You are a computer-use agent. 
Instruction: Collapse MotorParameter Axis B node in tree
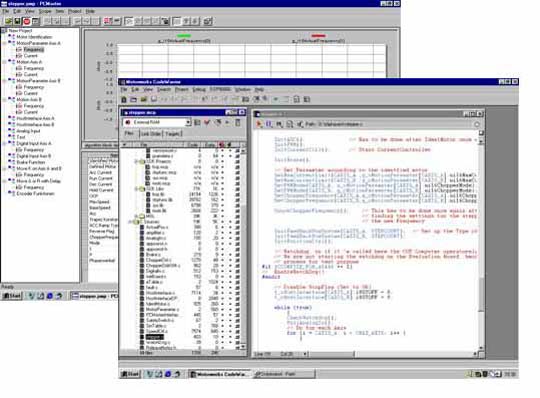(4, 81)
